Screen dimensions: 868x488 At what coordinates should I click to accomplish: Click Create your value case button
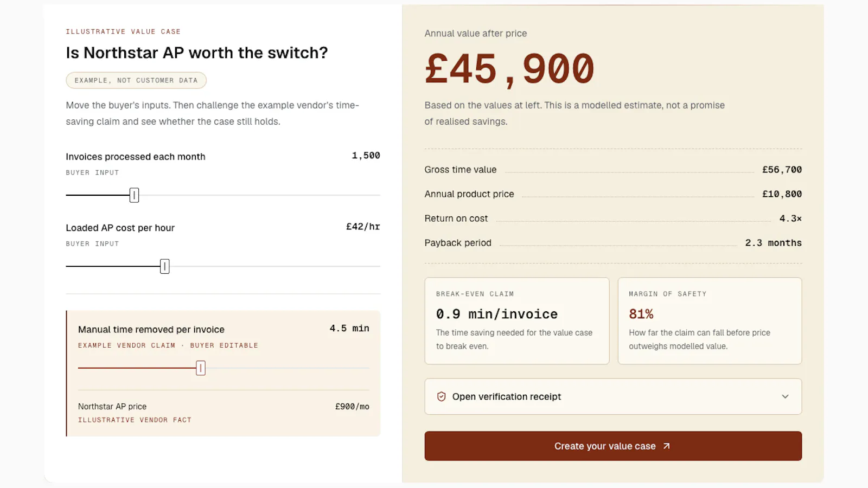click(x=613, y=446)
